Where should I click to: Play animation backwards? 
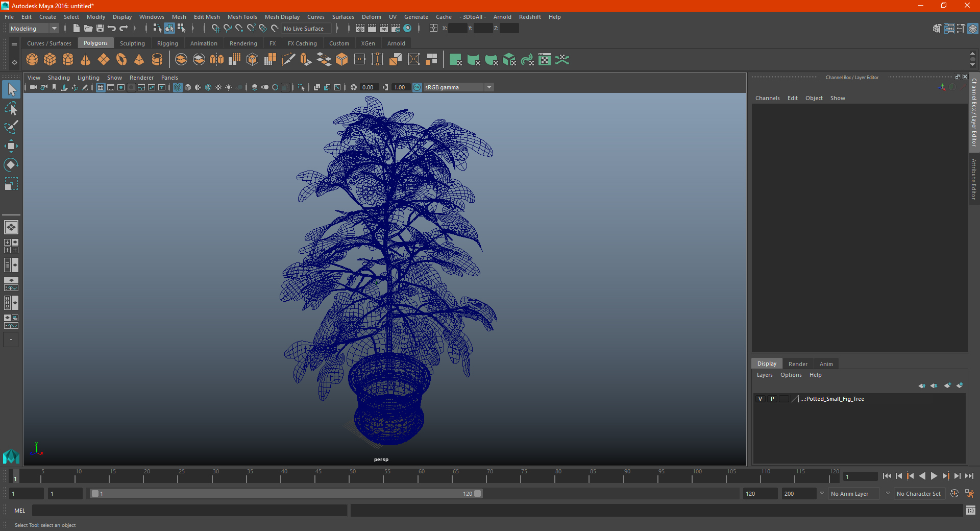[922, 476]
